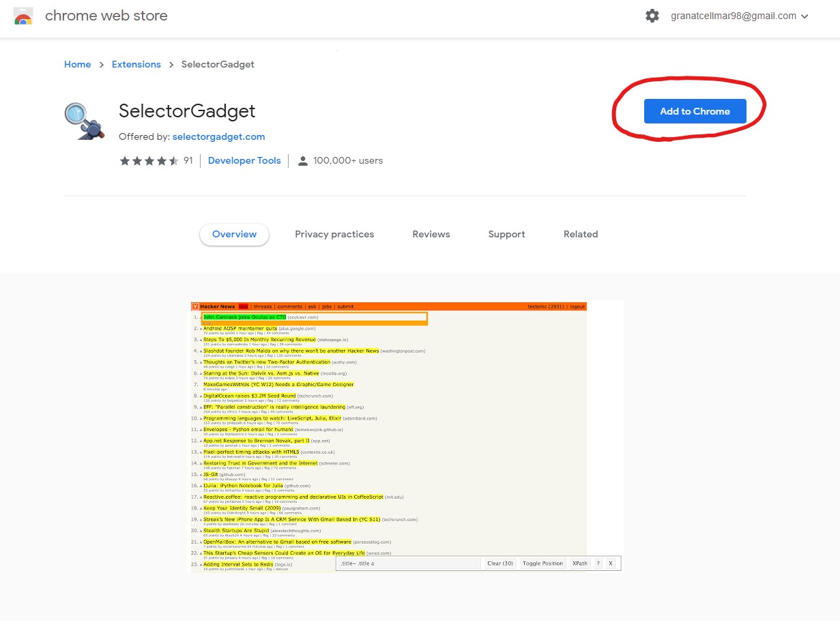Click the SelectorGadget magnifier extension icon
Viewport: 840px width, 633px height.
pyautogui.click(x=85, y=121)
